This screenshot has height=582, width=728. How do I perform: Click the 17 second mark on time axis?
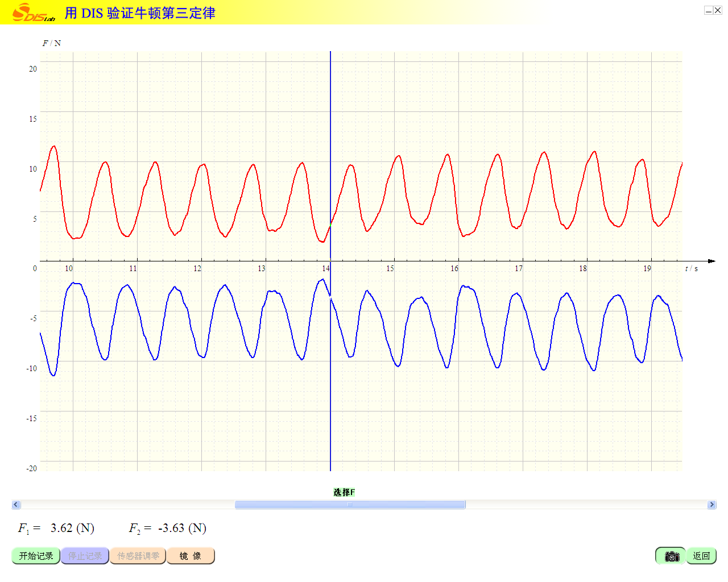coord(519,268)
